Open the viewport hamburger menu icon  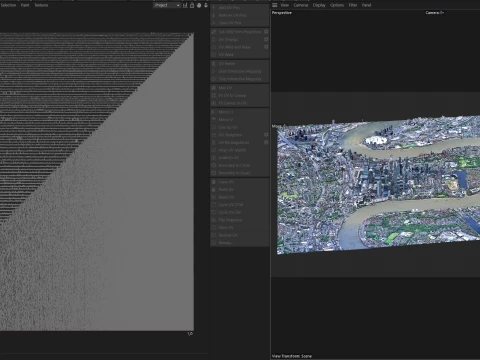coord(275,5)
